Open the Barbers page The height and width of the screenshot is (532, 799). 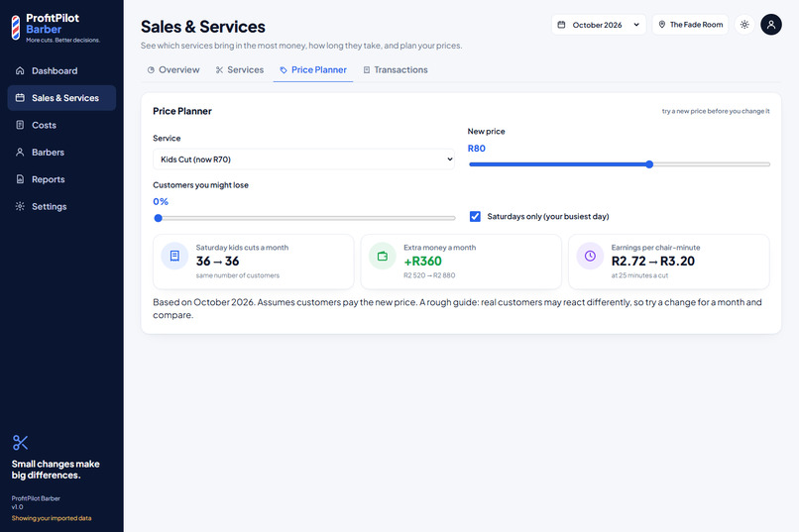pos(61,153)
